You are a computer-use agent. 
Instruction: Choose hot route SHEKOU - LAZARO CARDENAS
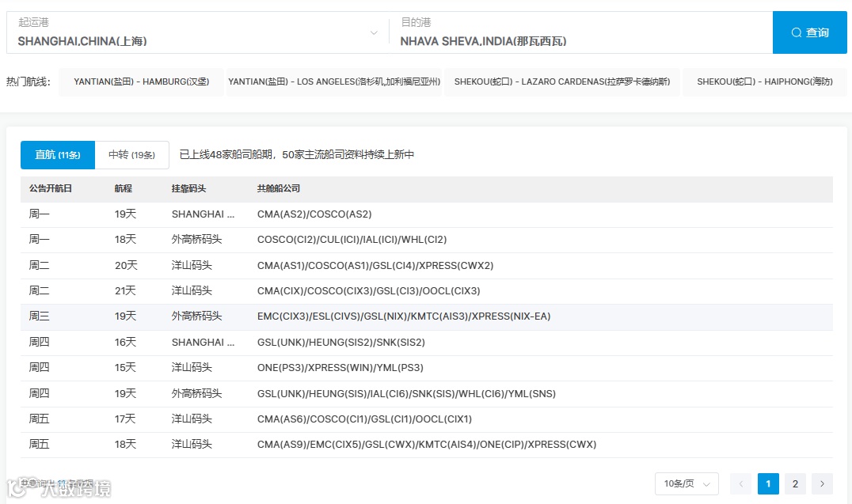pyautogui.click(x=562, y=82)
